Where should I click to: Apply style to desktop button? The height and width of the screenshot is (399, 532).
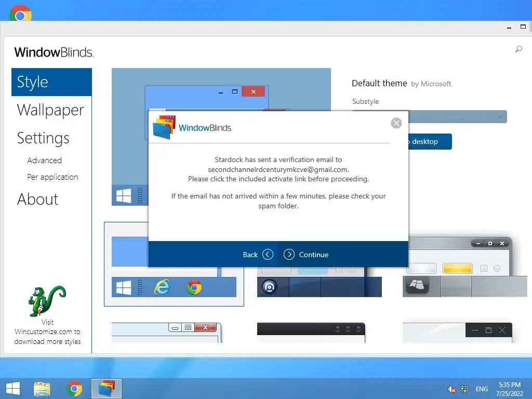[430, 141]
